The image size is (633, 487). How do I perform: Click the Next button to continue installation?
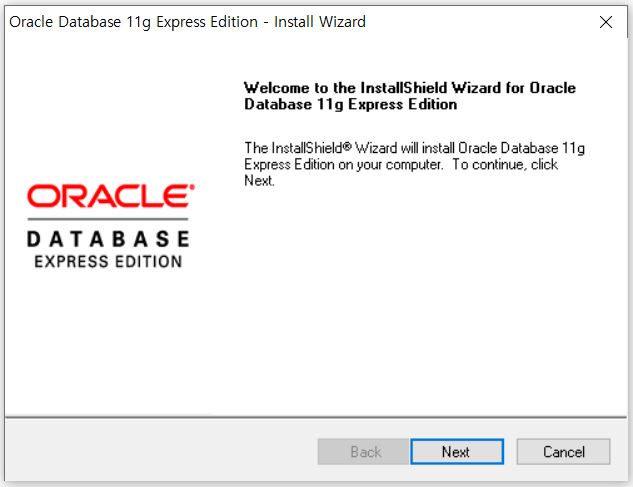pos(457,451)
